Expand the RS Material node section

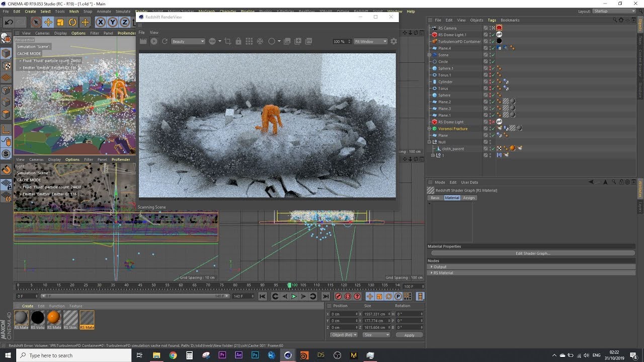click(x=531, y=273)
